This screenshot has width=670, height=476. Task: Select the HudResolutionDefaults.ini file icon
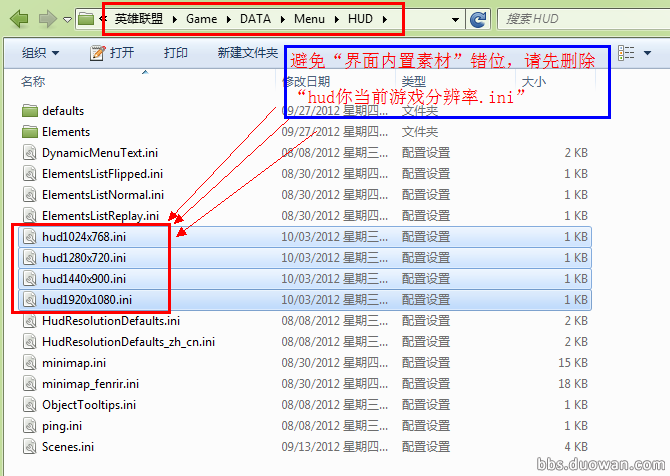[29, 320]
